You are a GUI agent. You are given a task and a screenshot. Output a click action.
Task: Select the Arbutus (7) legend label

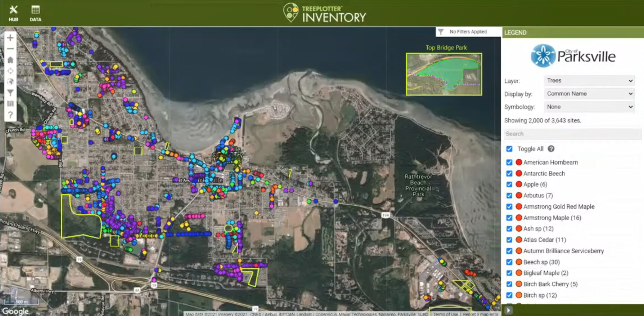coord(538,196)
